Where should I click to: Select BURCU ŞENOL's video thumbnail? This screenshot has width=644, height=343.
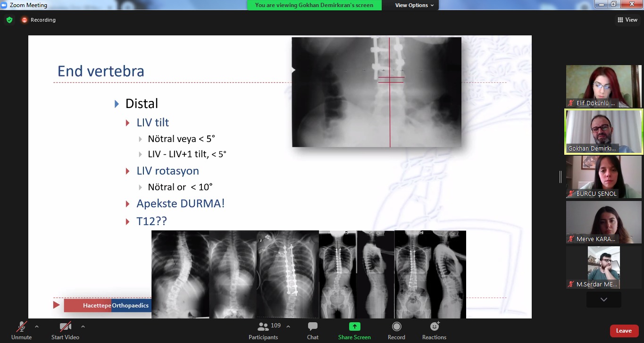pyautogui.click(x=603, y=177)
